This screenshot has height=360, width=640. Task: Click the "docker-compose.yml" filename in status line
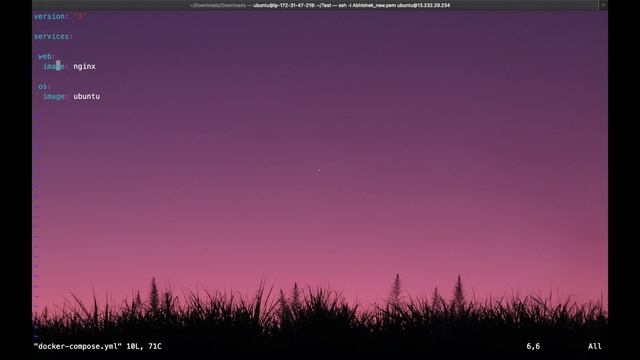tap(78, 346)
